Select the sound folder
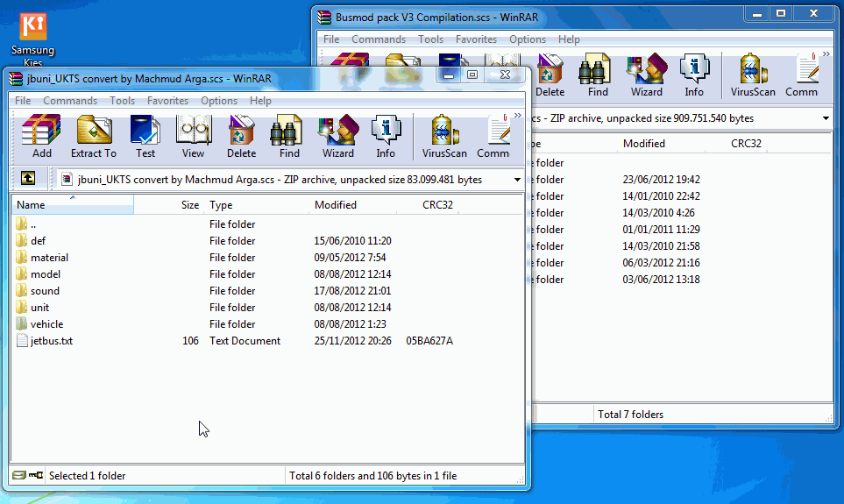 coord(45,291)
